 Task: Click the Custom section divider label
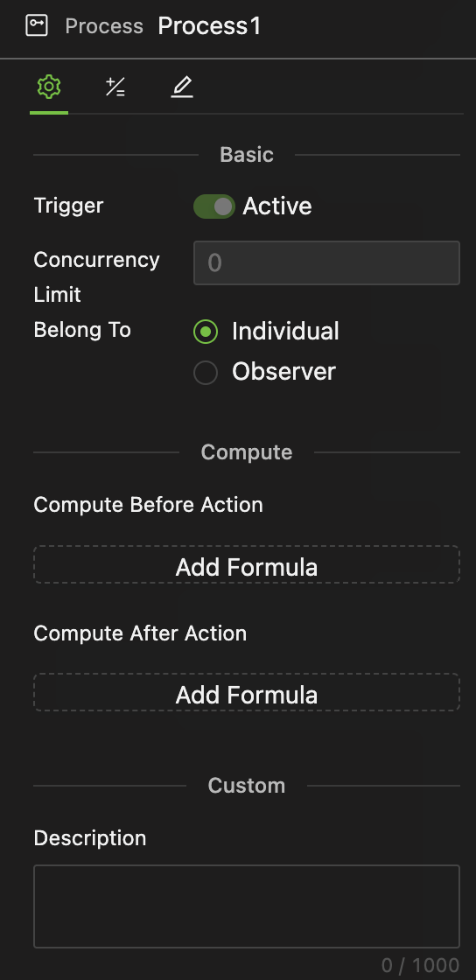(x=247, y=786)
